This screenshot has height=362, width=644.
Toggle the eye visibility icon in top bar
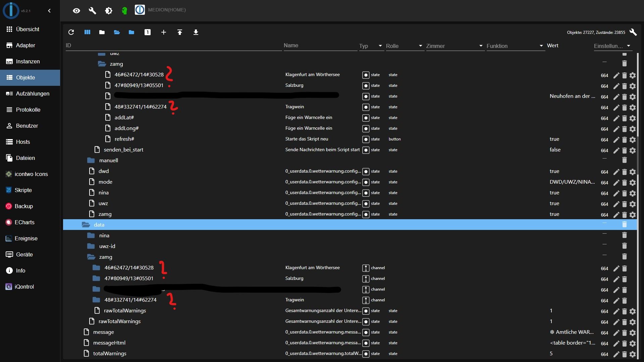pos(76,11)
